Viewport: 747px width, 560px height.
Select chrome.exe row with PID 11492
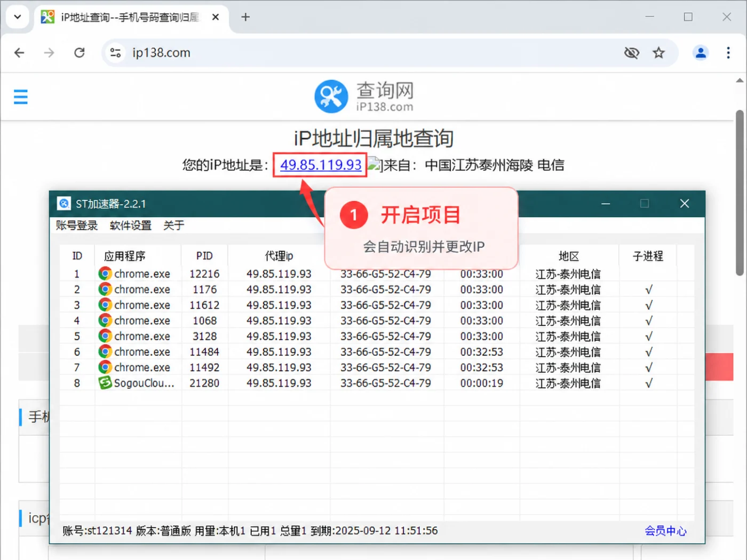377,367
